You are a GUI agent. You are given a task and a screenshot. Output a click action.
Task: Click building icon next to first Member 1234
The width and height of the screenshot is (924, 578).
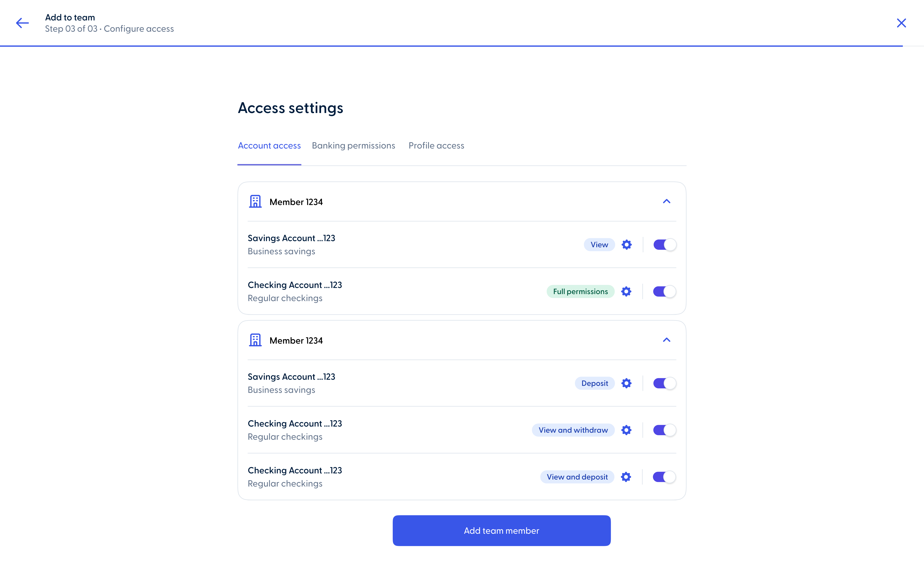click(255, 202)
